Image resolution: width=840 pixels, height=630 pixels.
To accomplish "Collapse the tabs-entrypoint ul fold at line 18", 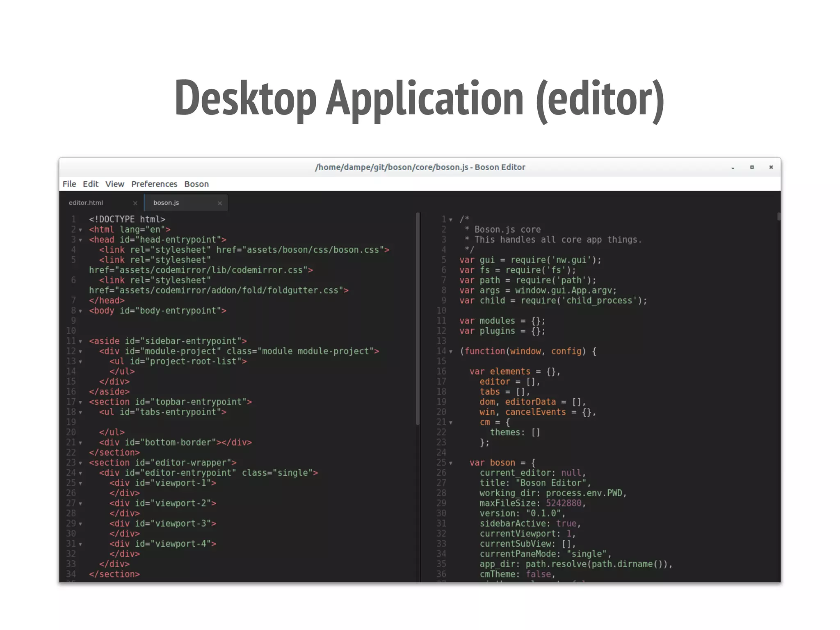I will pos(80,413).
